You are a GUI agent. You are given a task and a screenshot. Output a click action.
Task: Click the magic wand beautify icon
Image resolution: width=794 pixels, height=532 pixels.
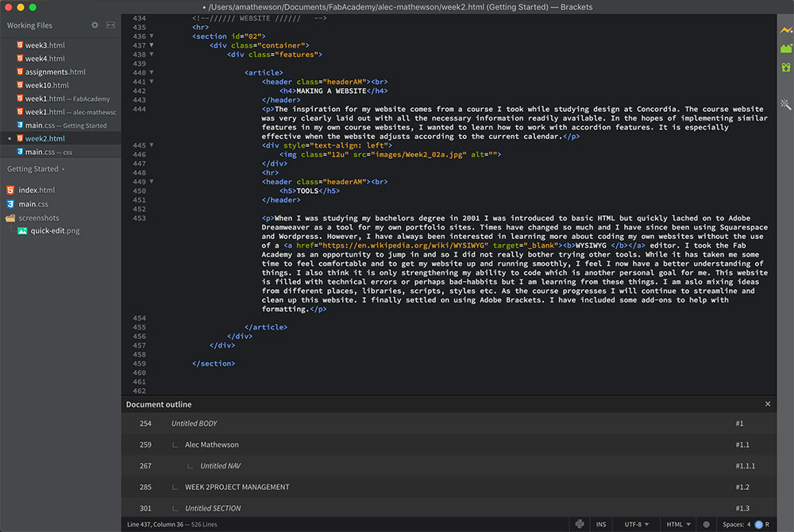pos(785,104)
